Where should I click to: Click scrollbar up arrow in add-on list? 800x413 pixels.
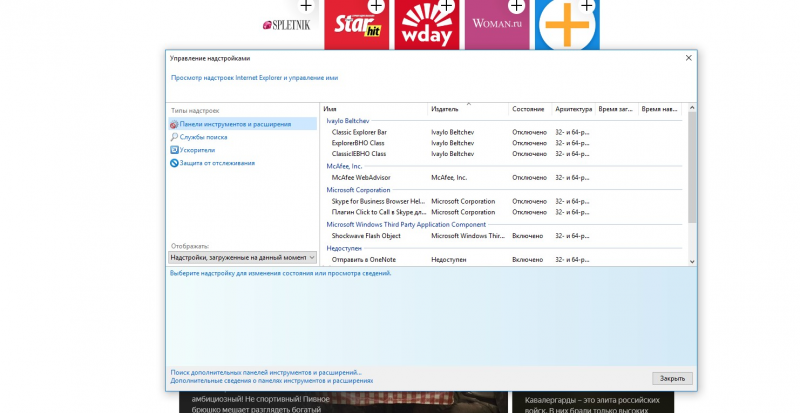[x=692, y=108]
